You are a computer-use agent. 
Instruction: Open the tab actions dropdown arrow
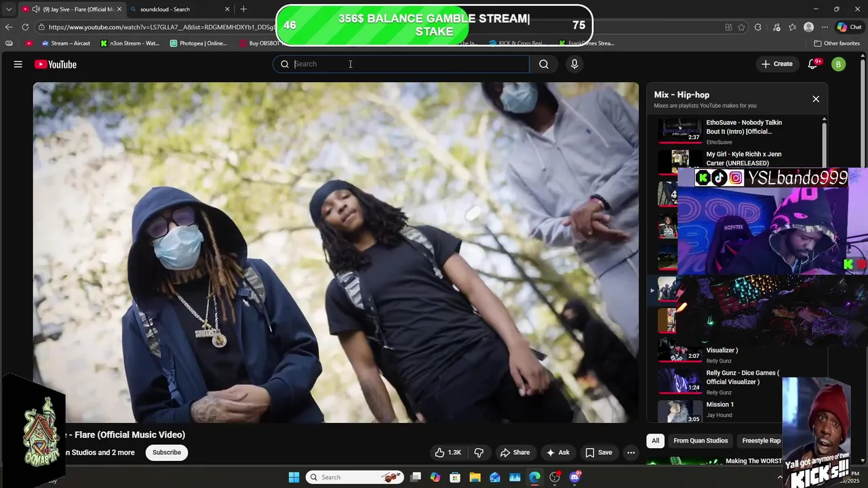coord(8,9)
